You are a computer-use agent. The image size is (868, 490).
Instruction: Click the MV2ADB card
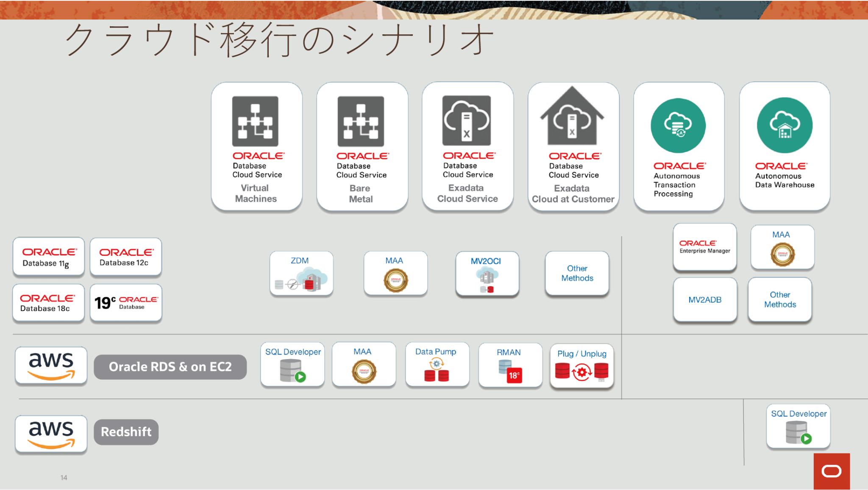tap(705, 300)
